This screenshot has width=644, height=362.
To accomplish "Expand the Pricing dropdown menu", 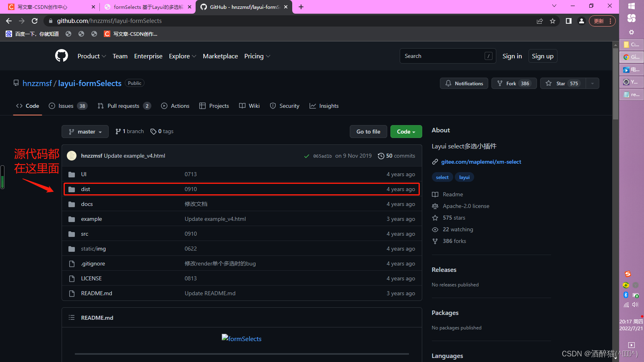I will pos(257,56).
